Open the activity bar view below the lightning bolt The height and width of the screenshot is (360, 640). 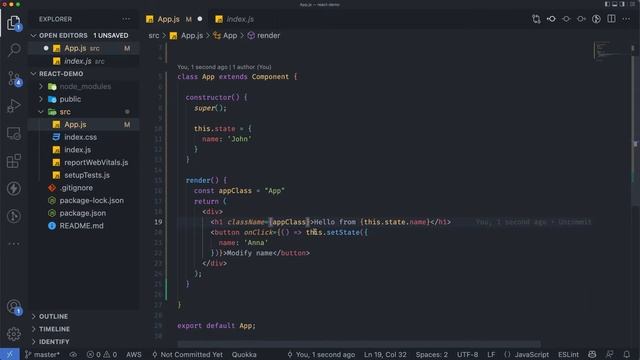point(14,216)
